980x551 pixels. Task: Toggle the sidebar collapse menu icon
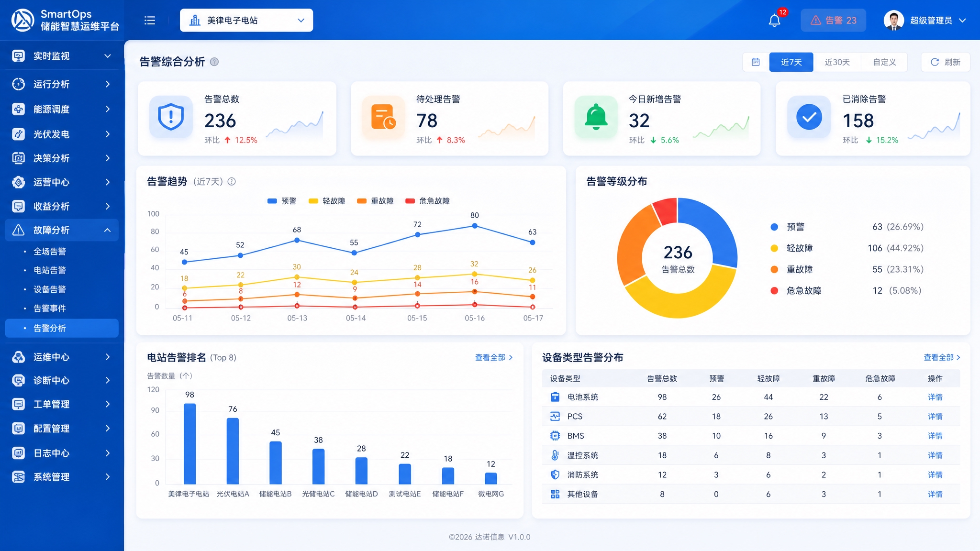(150, 21)
